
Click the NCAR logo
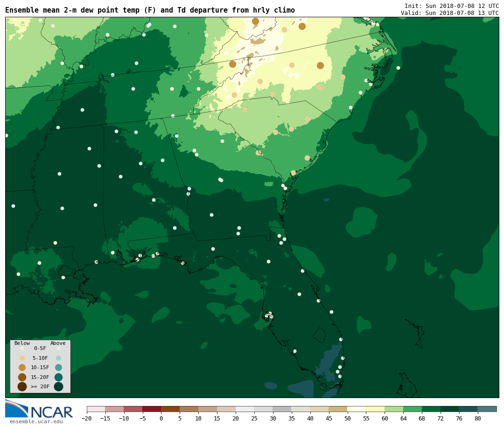pyautogui.click(x=39, y=409)
